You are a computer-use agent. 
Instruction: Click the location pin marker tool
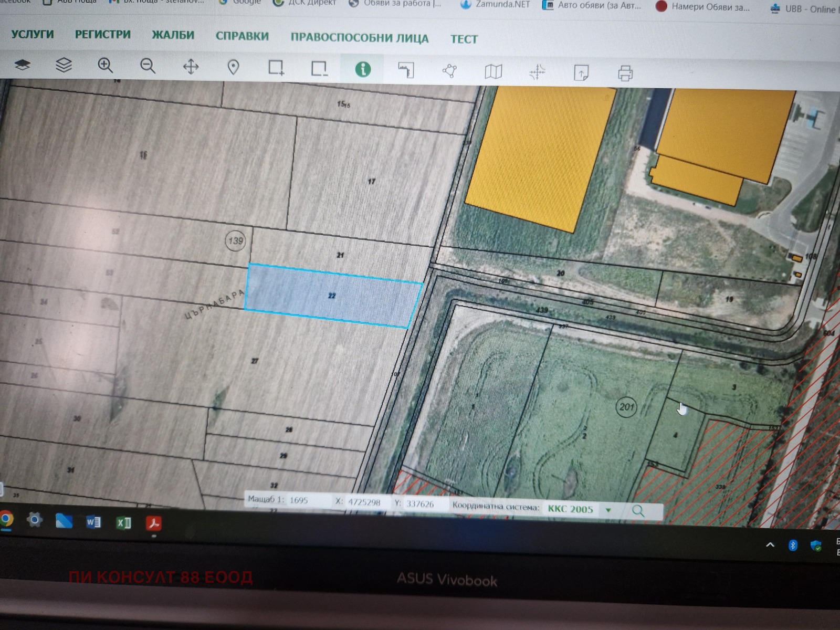pos(233,67)
